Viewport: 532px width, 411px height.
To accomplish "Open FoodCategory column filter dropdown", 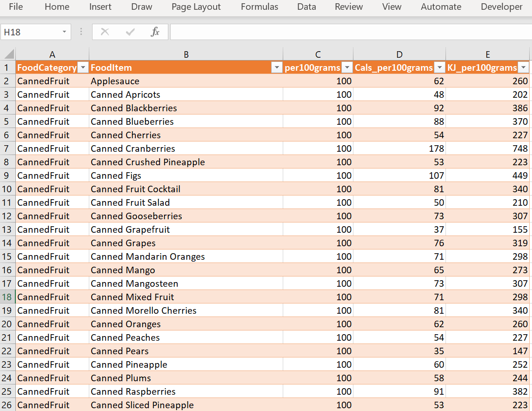I will pos(83,68).
